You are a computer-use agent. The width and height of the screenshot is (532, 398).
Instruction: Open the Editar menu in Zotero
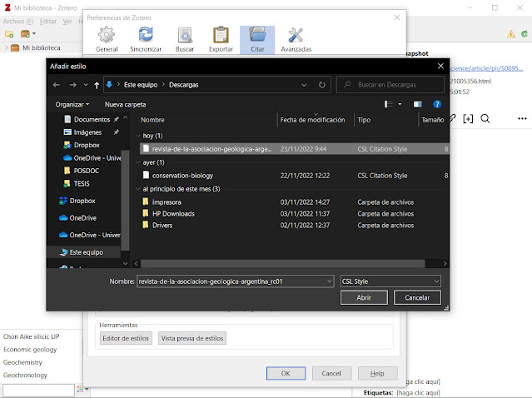click(x=48, y=22)
